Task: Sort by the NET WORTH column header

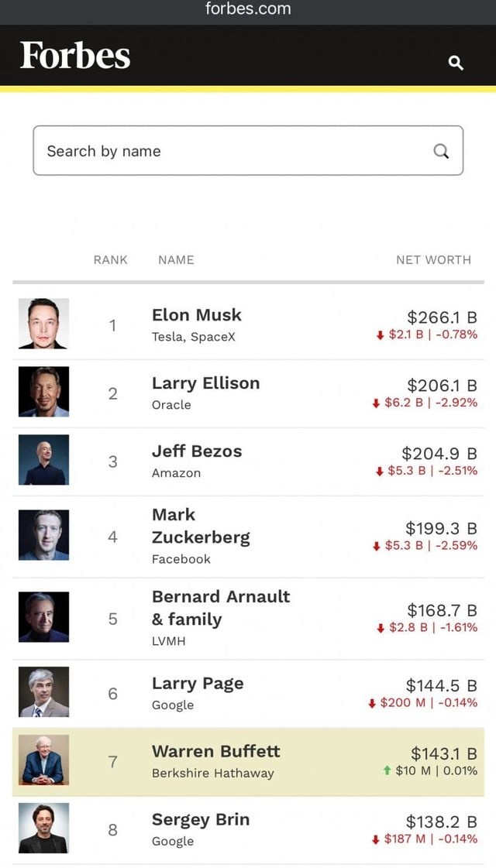Action: 433,260
